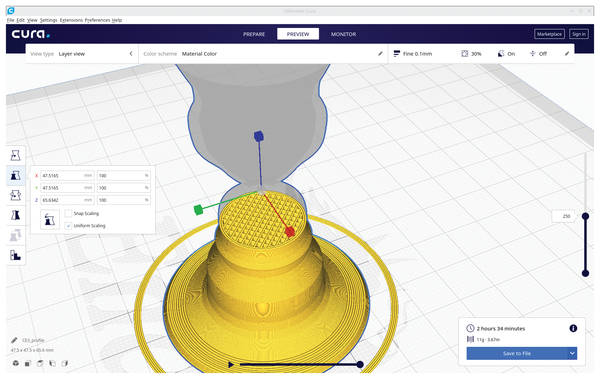This screenshot has height=379, width=600.
Task: Click the X dimension mm input field
Action: tap(67, 175)
